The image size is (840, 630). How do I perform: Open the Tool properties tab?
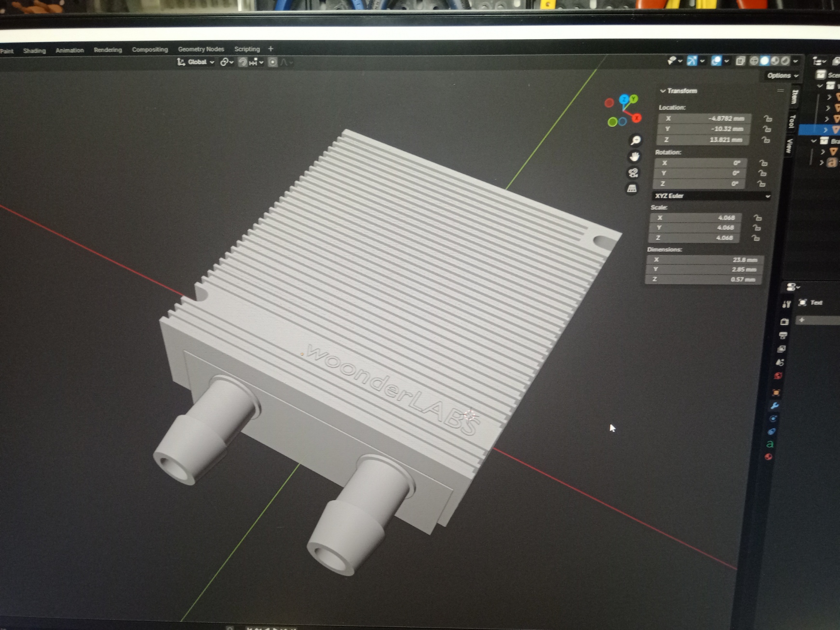pyautogui.click(x=786, y=304)
